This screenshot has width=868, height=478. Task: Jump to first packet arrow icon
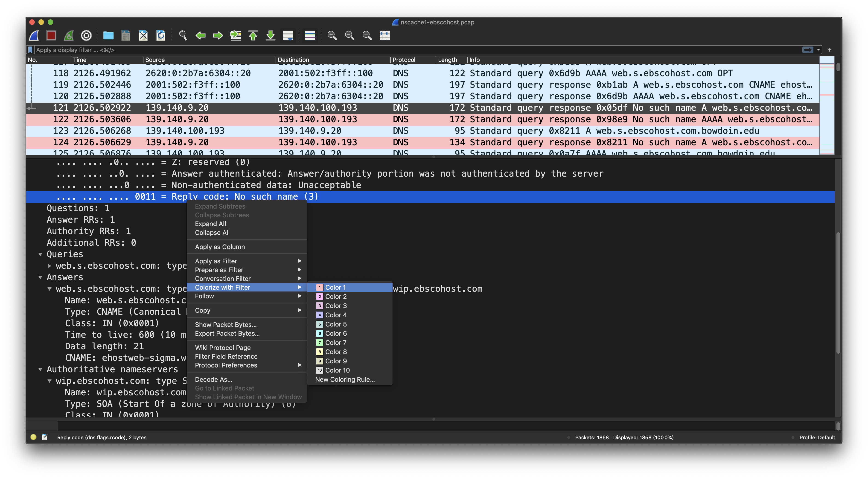tap(253, 35)
